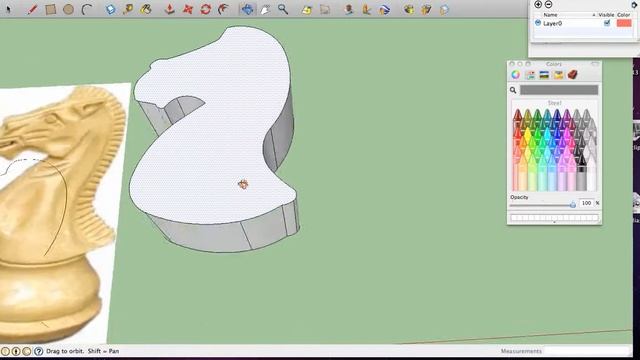Click the Colors panel search field
Viewport: 640px width, 360px height.
[559, 90]
